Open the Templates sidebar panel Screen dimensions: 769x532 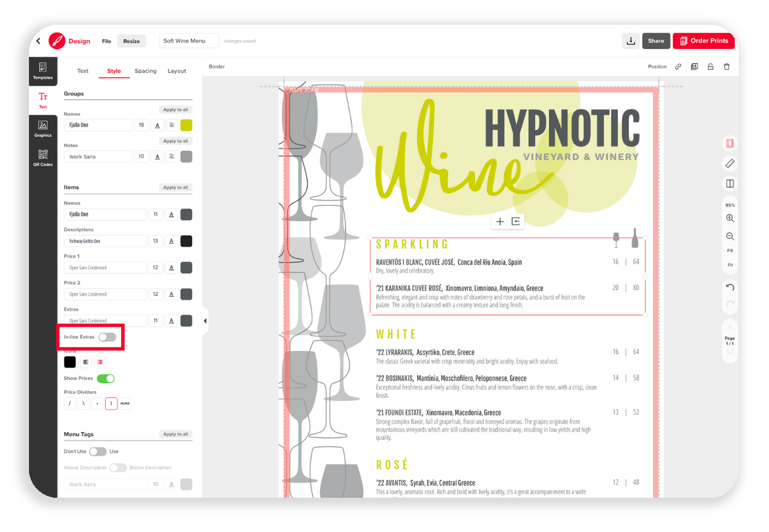point(43,71)
